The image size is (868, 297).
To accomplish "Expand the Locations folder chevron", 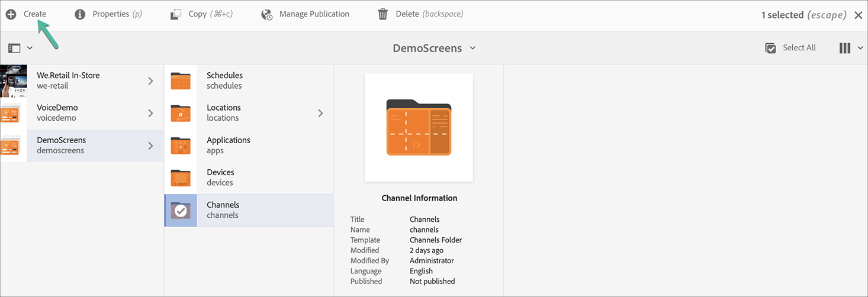I will click(320, 113).
